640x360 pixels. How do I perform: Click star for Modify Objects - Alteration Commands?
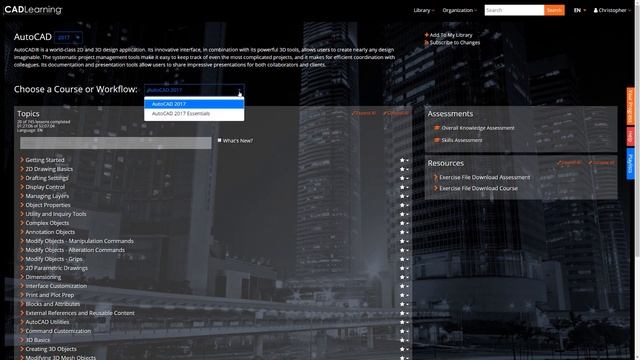coord(402,250)
